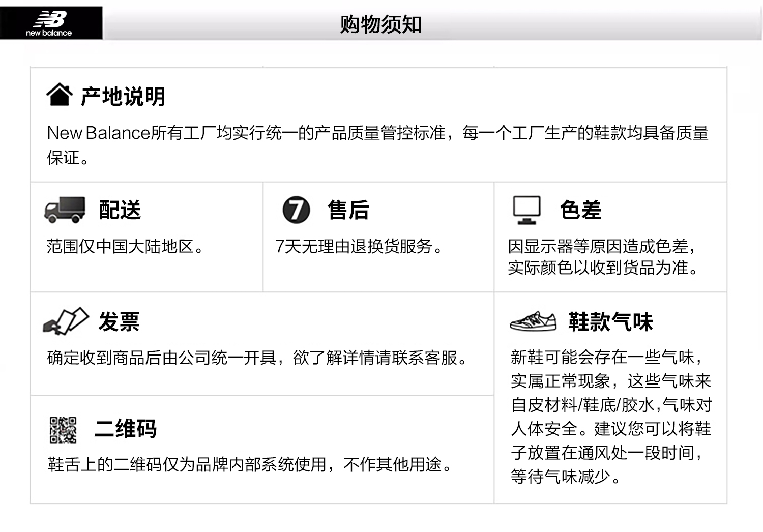Select the 发票 heading
Image resolution: width=763 pixels, height=532 pixels.
pos(119,322)
